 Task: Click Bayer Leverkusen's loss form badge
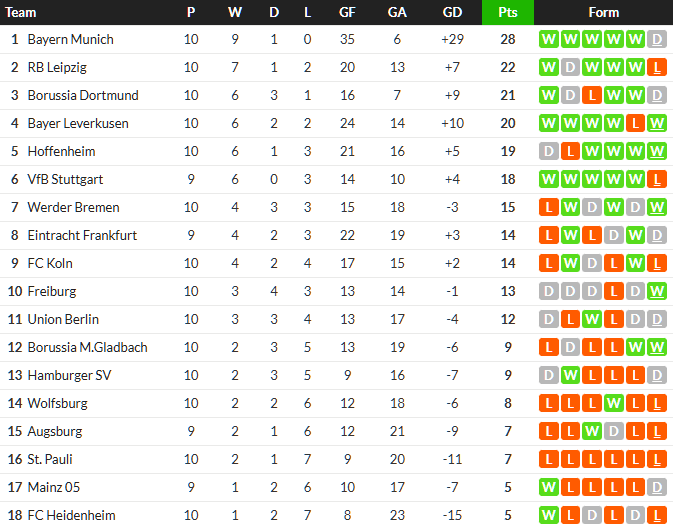635,124
